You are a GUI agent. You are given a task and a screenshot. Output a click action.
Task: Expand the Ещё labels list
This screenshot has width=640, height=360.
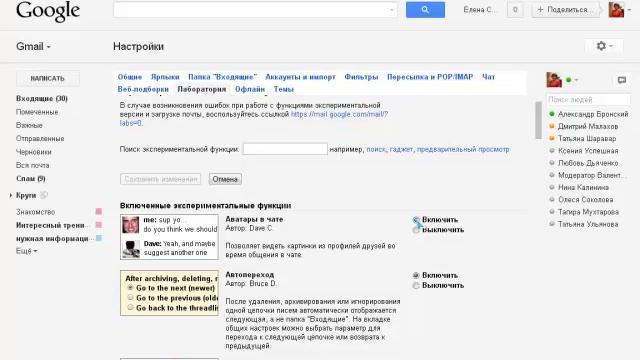[27, 251]
